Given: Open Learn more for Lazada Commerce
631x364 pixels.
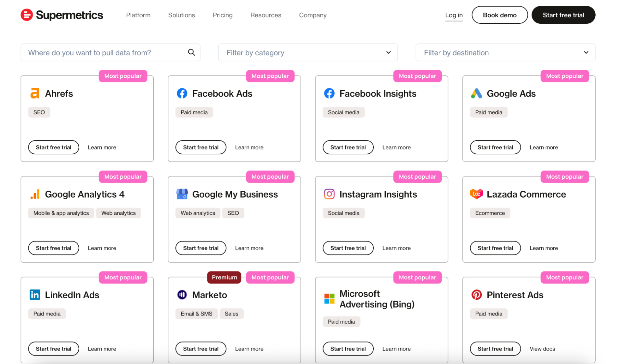Looking at the screenshot, I should (x=544, y=248).
